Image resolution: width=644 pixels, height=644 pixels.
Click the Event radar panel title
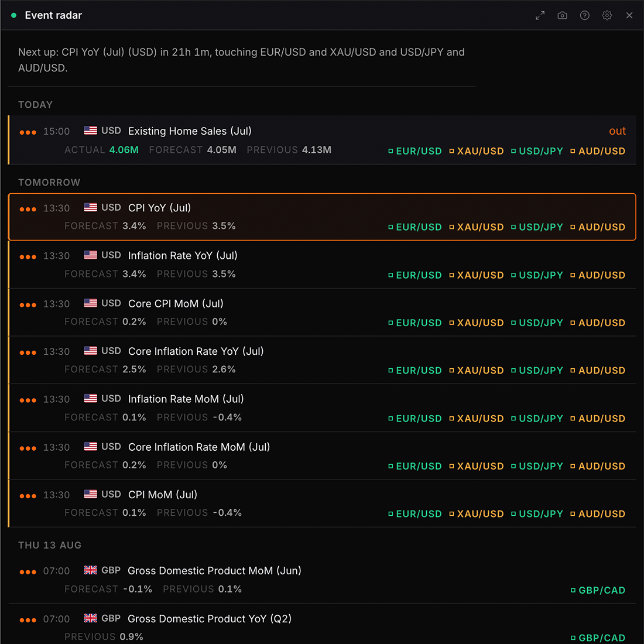[53, 15]
